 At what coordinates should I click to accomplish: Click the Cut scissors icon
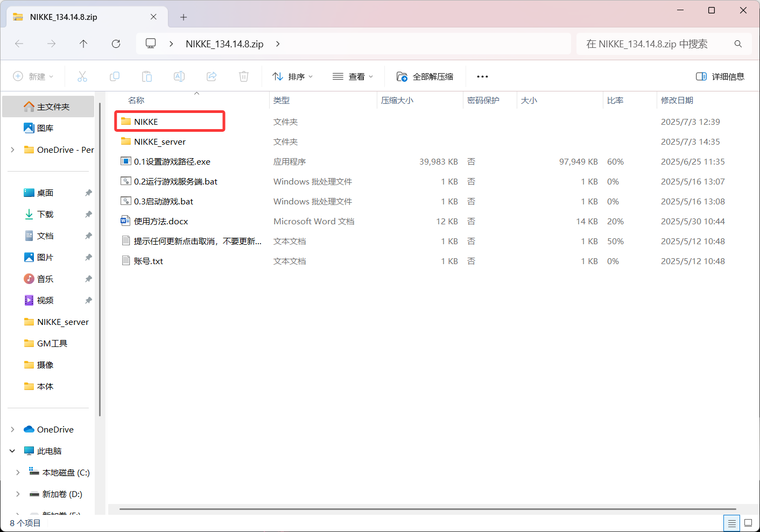tap(82, 76)
